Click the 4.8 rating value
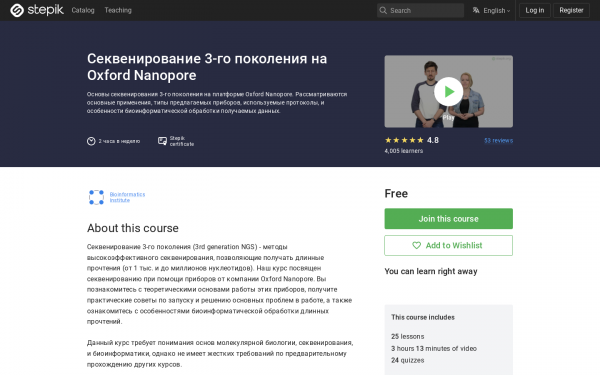Viewport: 600px width, 375px height. click(x=433, y=140)
